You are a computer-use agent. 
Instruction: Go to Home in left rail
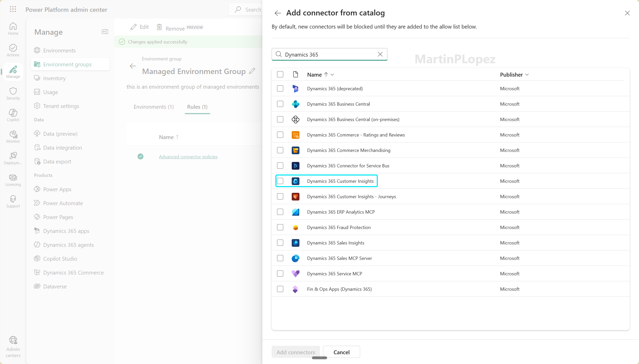[x=13, y=29]
